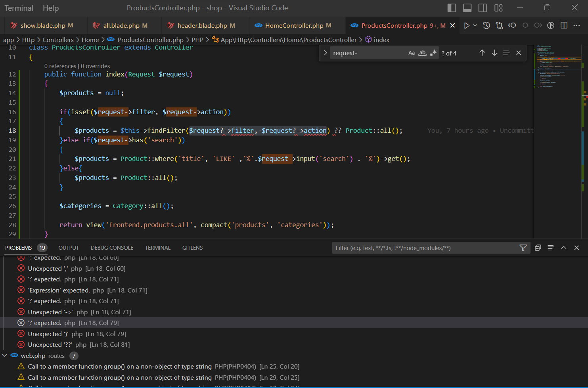Jump to next search match arrow

point(494,52)
